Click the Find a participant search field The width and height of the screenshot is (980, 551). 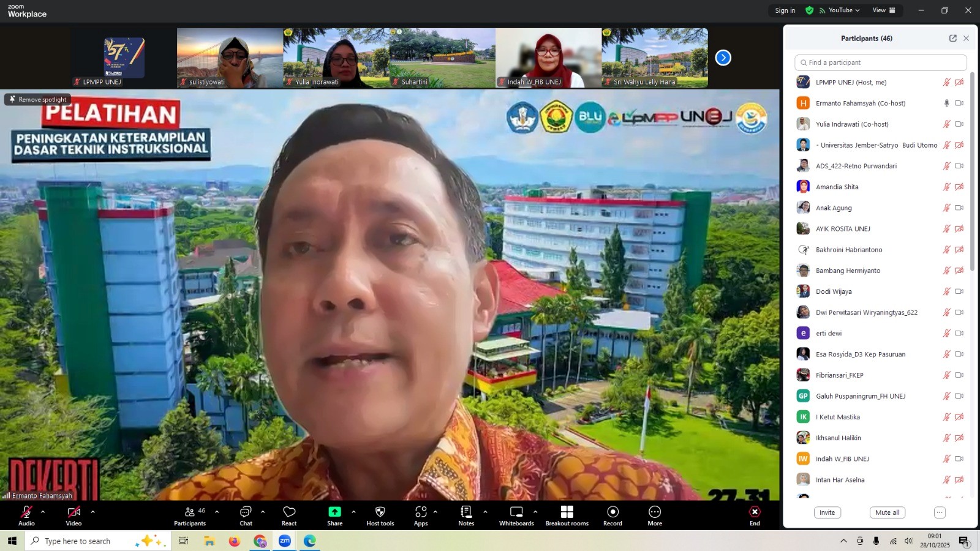881,62
